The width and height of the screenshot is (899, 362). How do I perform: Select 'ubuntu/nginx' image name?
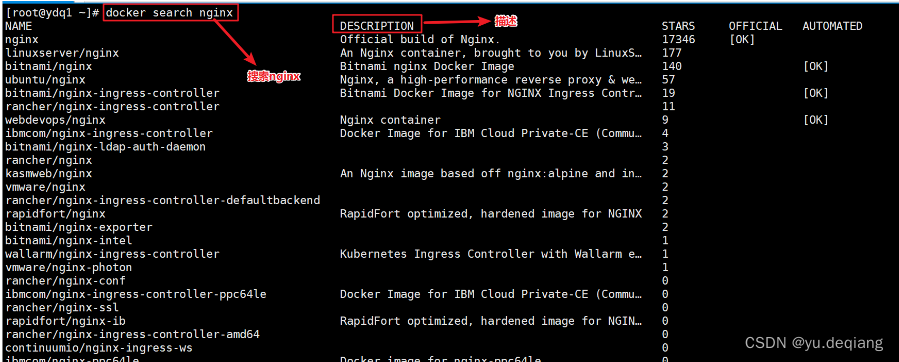(45, 80)
